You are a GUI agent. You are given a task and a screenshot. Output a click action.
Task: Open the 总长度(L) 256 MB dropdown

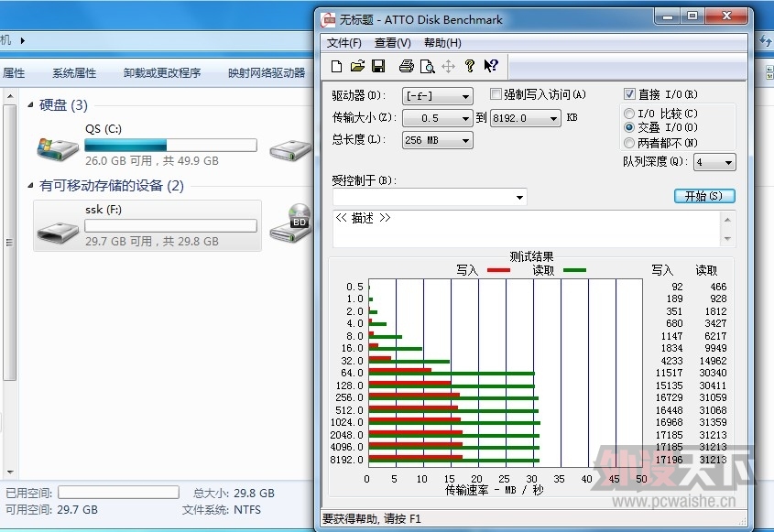tap(437, 141)
